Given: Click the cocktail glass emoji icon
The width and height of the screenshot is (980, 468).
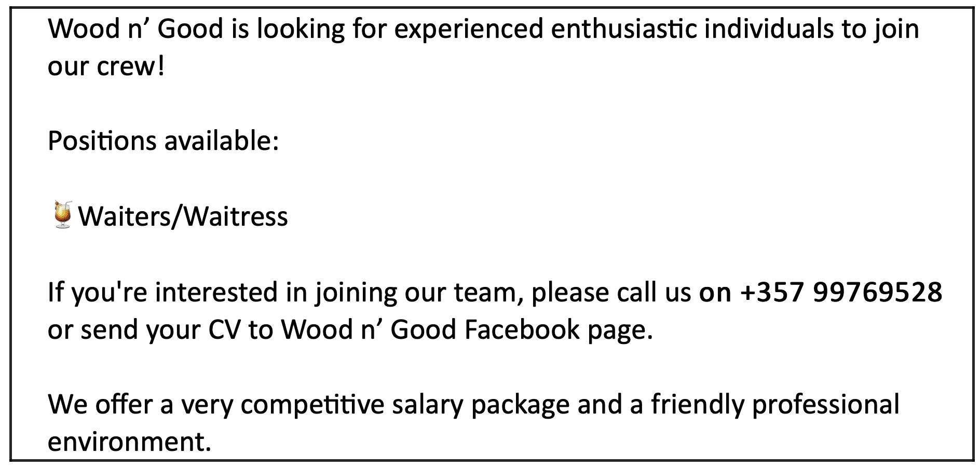Looking at the screenshot, I should (x=63, y=215).
